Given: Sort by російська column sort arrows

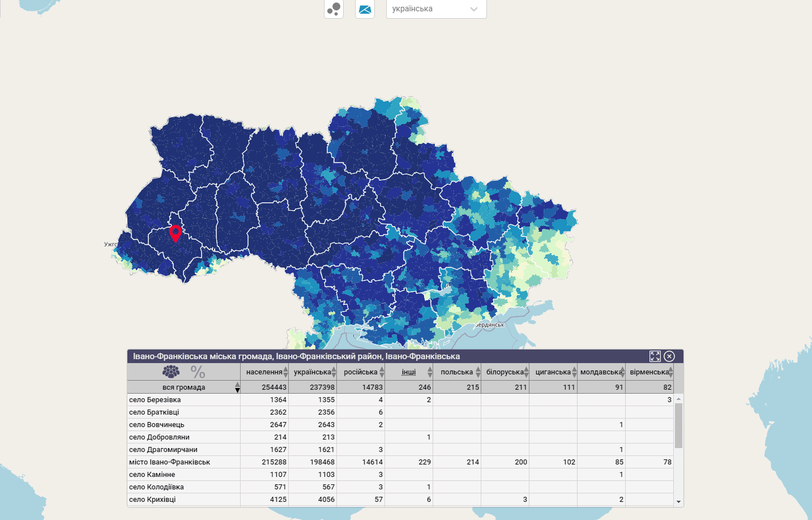Looking at the screenshot, I should click(382, 372).
